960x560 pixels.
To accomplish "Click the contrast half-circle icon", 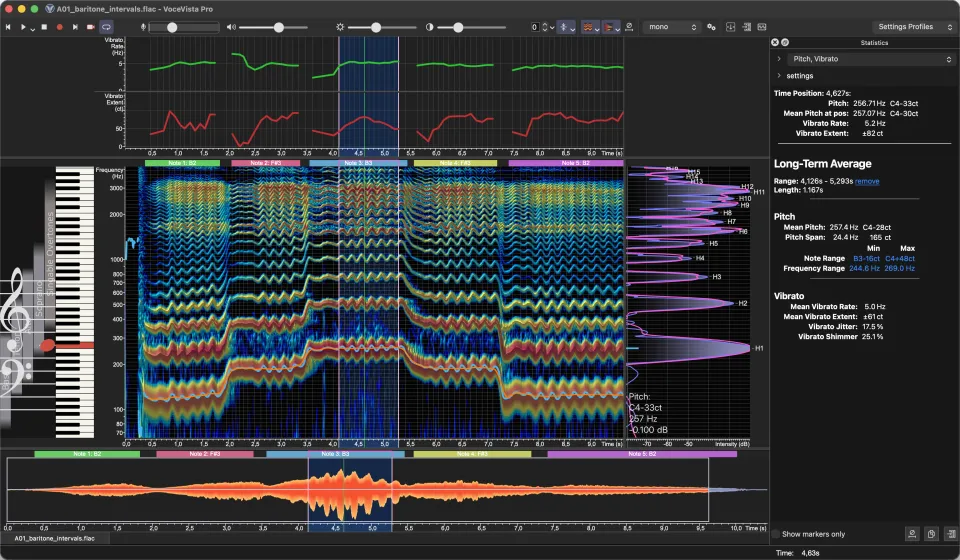I will click(x=430, y=27).
